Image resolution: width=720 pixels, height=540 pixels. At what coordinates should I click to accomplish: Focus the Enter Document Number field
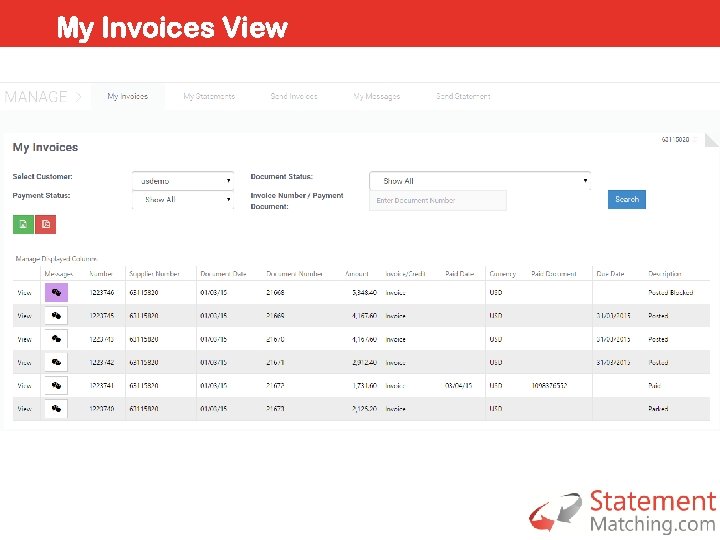tap(438, 201)
